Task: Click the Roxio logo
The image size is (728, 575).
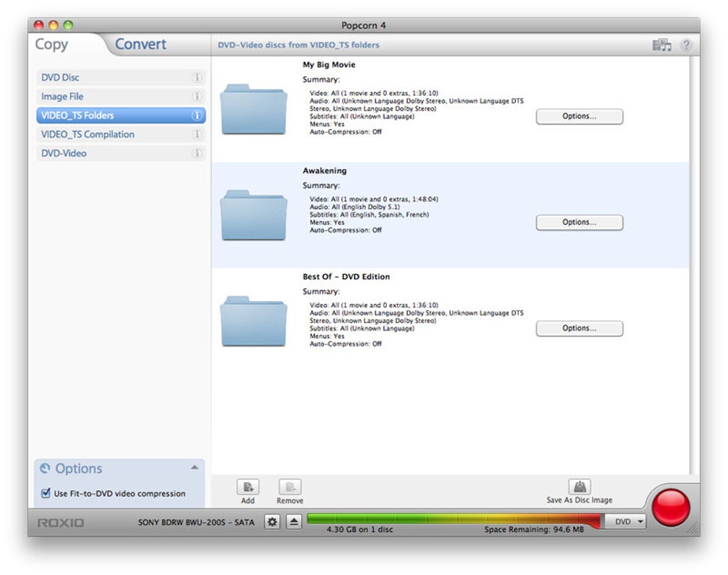Action: [x=61, y=523]
